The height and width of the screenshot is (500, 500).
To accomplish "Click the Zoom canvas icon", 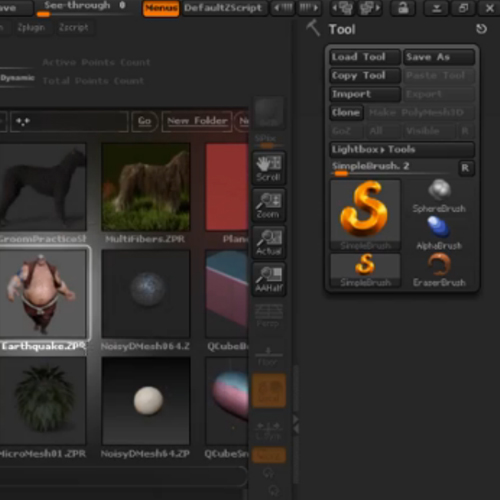I will click(269, 205).
